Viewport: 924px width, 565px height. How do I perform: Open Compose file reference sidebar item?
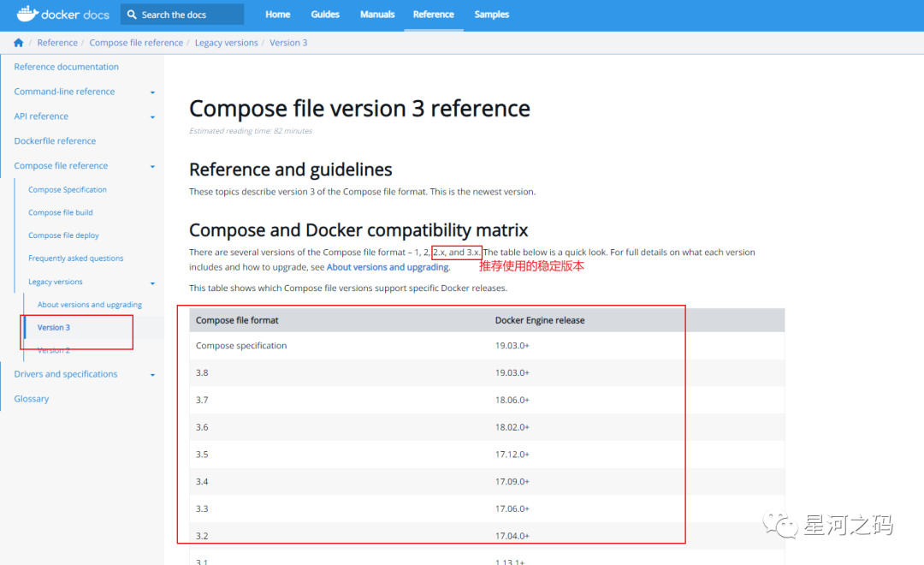click(x=61, y=166)
